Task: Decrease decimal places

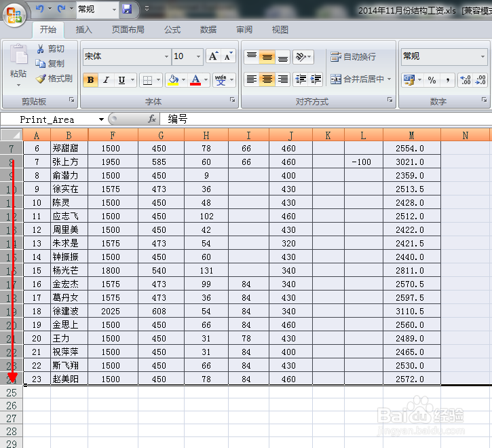Action: coord(480,80)
